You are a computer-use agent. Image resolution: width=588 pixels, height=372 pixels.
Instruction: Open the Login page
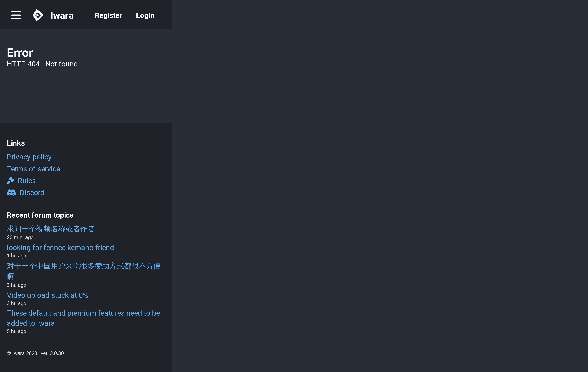pos(145,15)
